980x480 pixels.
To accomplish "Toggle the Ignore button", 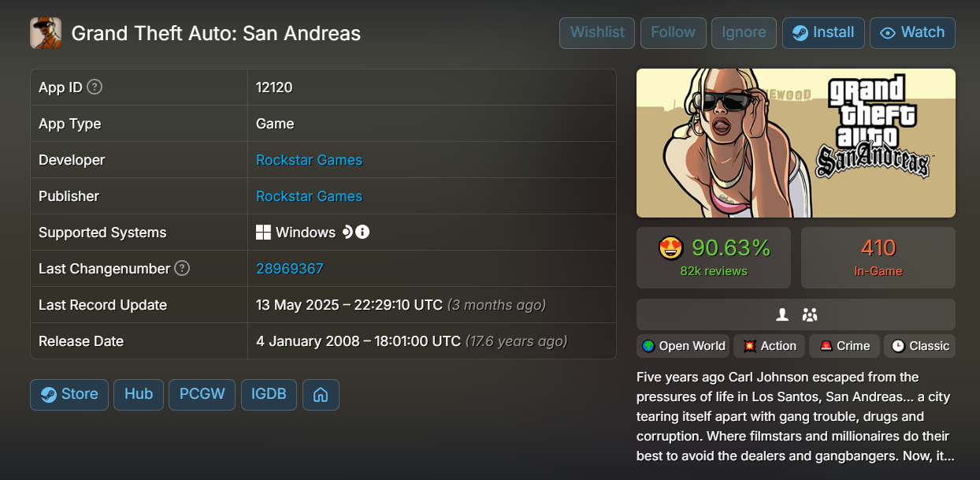I will [744, 32].
